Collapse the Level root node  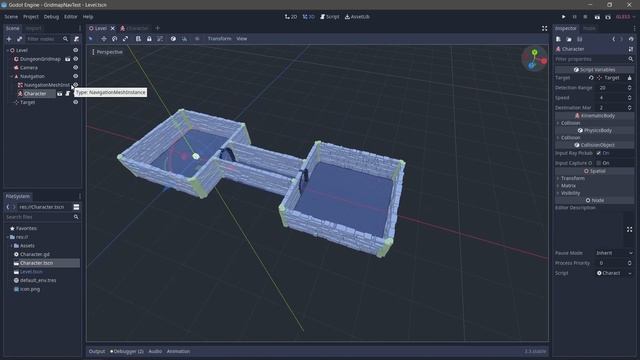[7, 51]
